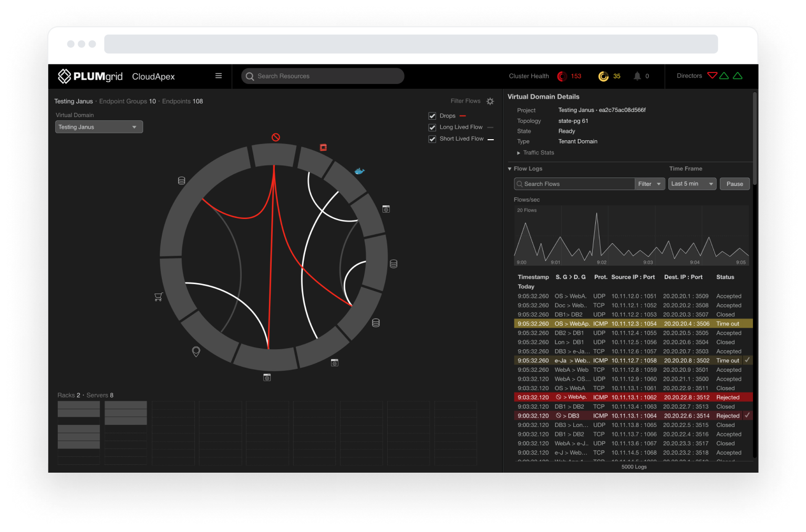Open the Testing Janus virtual domain dropdown
Viewport: 806px width, 532px height.
pyautogui.click(x=99, y=127)
